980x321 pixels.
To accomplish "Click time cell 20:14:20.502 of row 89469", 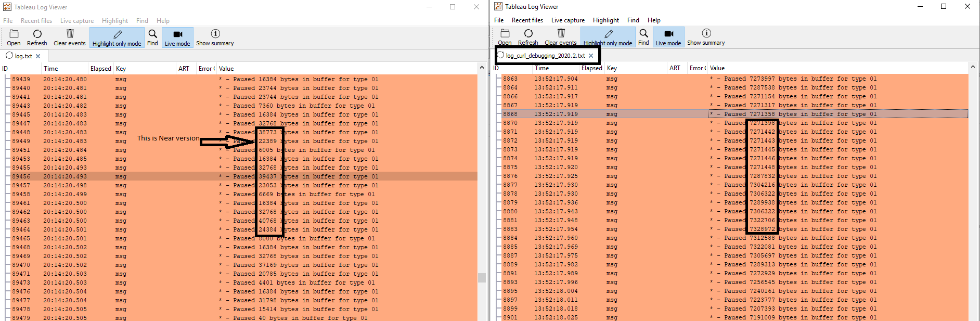I will [65, 256].
